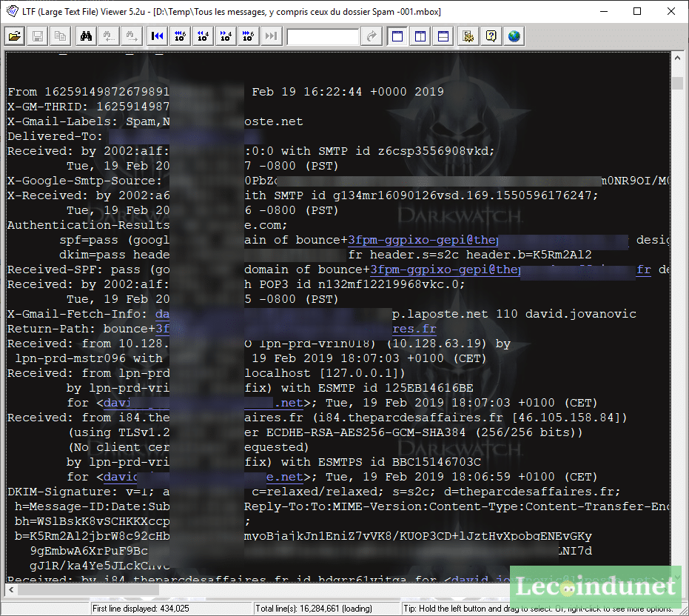The height and width of the screenshot is (616, 689).
Task: Focus the line number input field
Action: pos(323,36)
